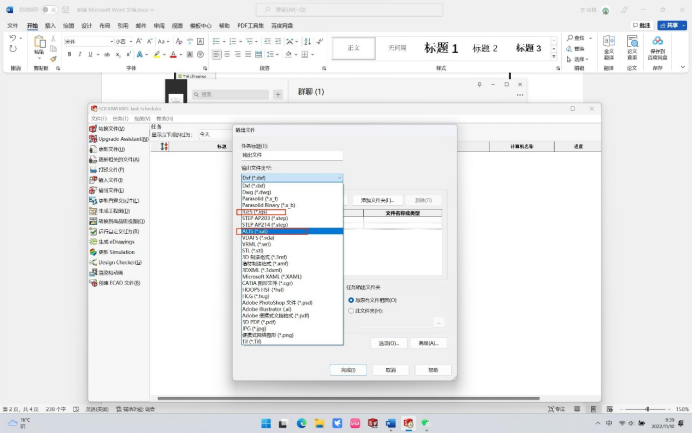
Task: Apply the Heading 1 style
Action: [441, 48]
